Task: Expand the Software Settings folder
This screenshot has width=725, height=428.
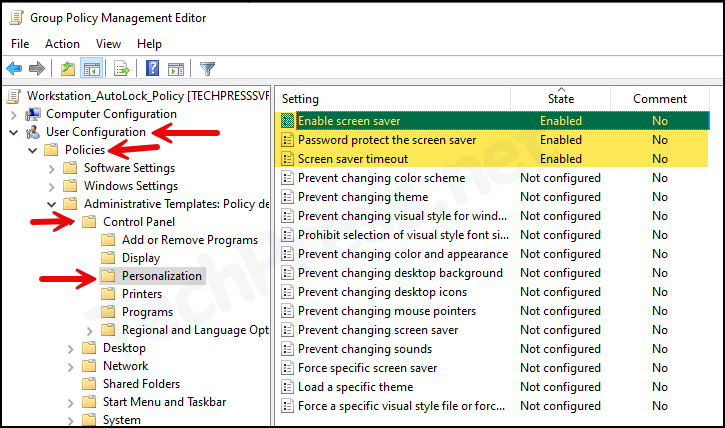Action: point(52,169)
